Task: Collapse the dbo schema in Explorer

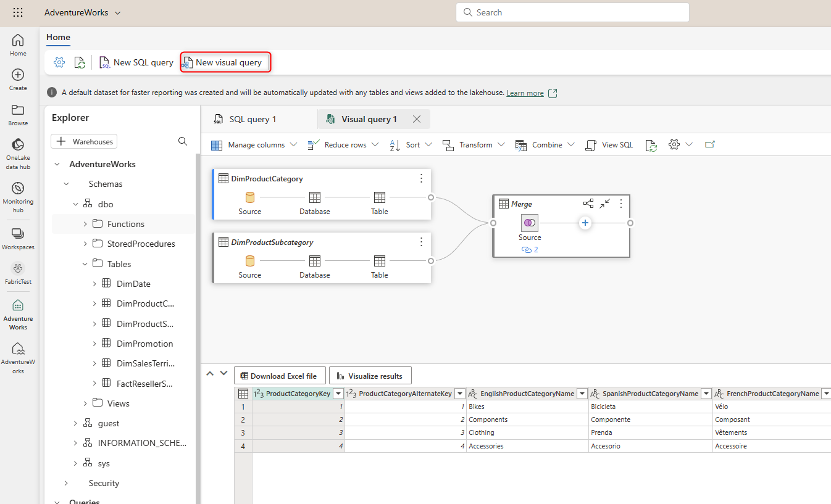Action: click(x=75, y=204)
